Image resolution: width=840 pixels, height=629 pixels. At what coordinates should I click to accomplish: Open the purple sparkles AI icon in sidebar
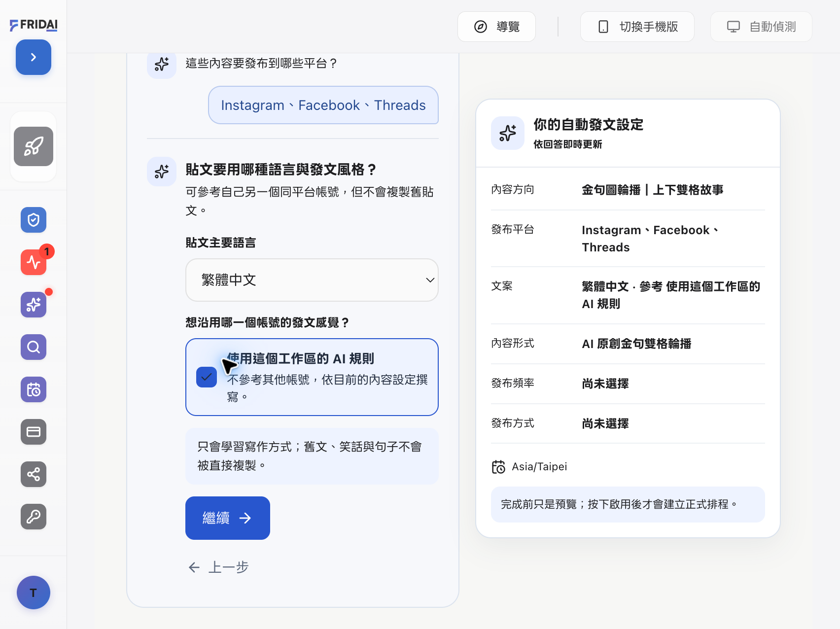pos(34,305)
